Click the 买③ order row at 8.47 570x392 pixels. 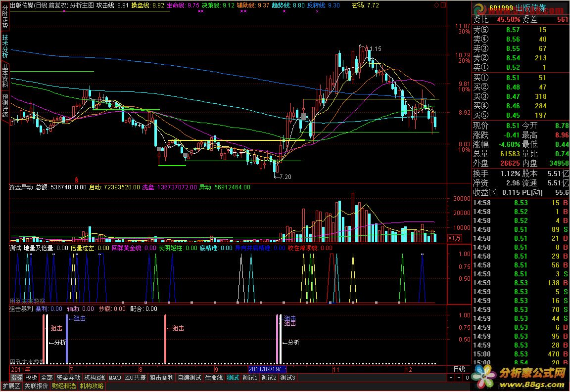[521, 96]
